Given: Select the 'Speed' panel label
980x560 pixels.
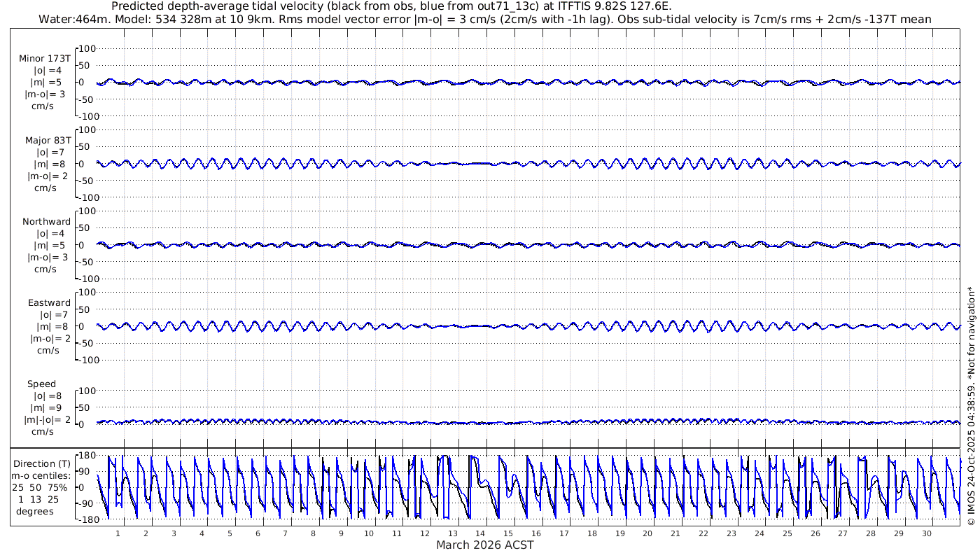Looking at the screenshot, I should 41,384.
